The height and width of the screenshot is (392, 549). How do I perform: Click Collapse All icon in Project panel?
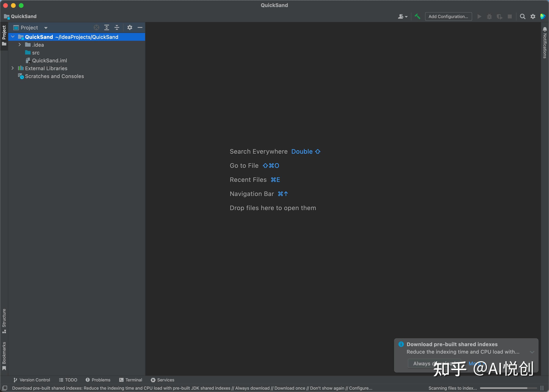tap(117, 27)
